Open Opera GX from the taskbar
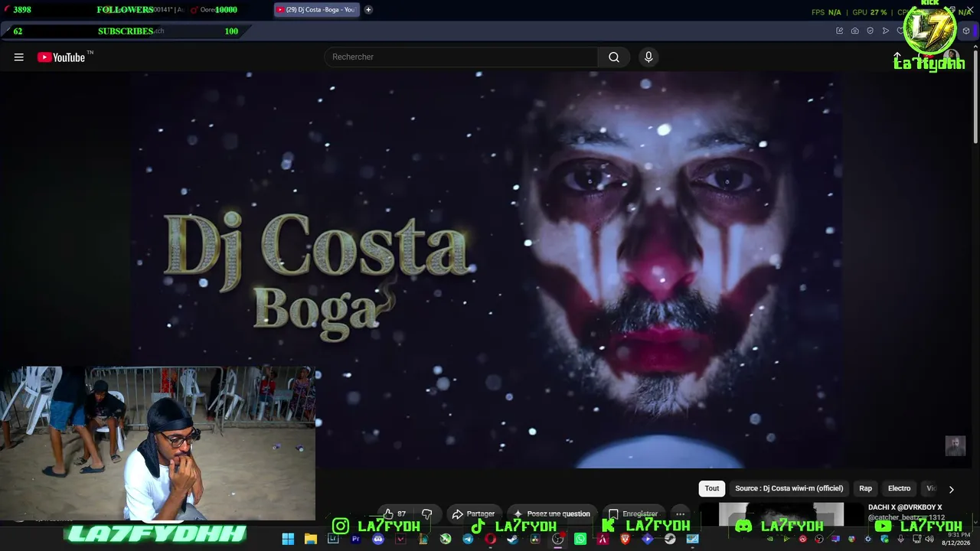The width and height of the screenshot is (980, 551). pos(490,540)
